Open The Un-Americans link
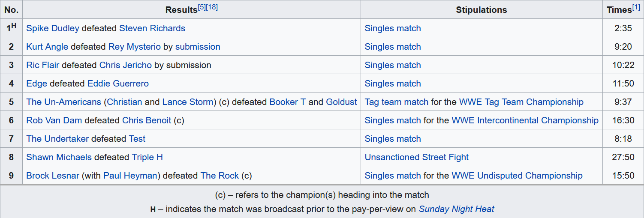This screenshot has height=218, width=644. (63, 102)
